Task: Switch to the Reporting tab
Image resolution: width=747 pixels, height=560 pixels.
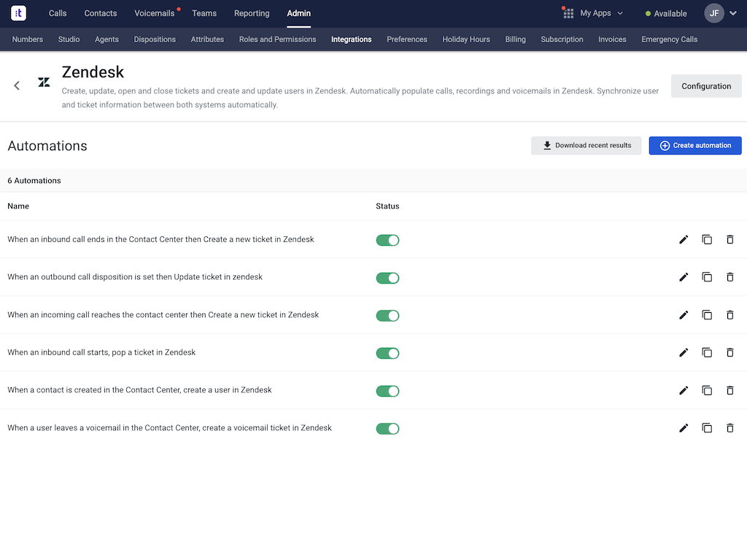Action: pos(252,13)
